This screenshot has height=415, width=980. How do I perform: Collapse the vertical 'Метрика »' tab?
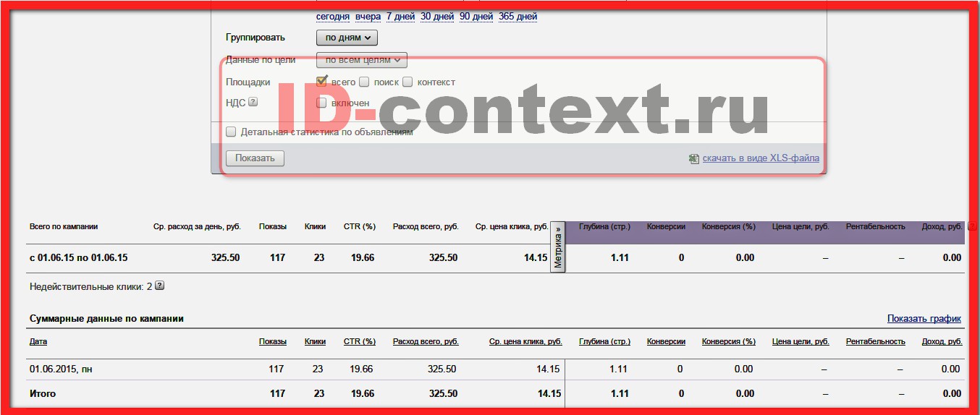tap(558, 247)
